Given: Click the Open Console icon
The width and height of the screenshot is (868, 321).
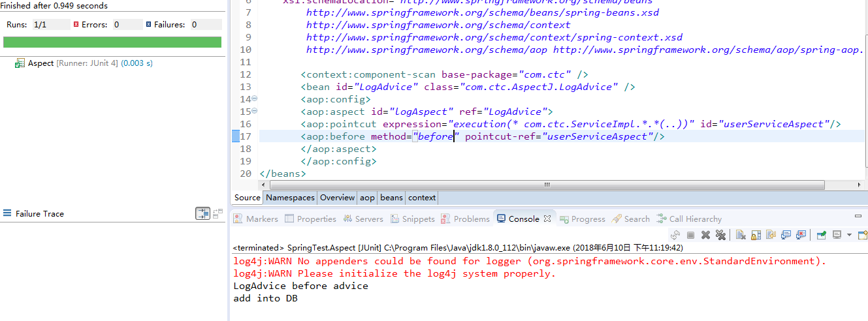Looking at the screenshot, I should tap(862, 235).
